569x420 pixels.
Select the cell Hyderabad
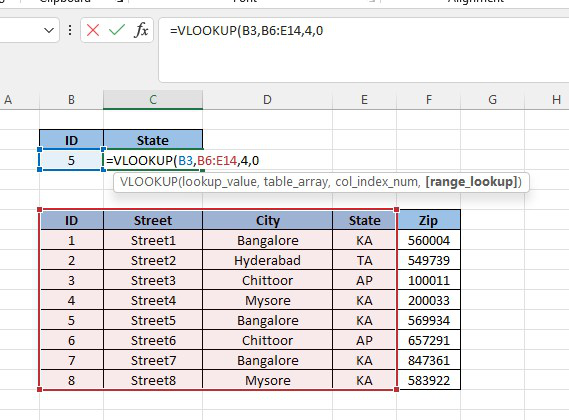[x=267, y=260]
